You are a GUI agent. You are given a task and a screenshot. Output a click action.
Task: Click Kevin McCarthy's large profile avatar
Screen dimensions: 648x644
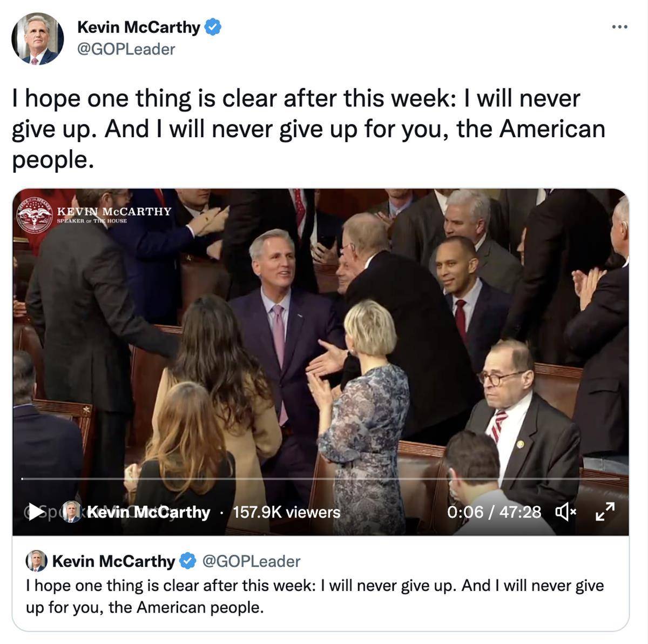(38, 39)
